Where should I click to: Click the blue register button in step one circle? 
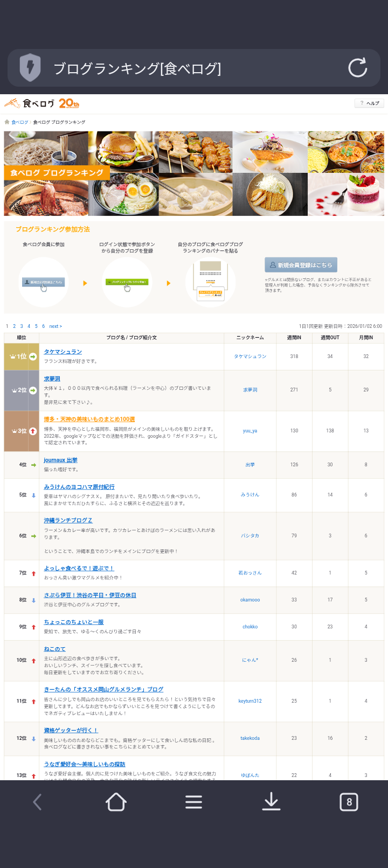[44, 282]
